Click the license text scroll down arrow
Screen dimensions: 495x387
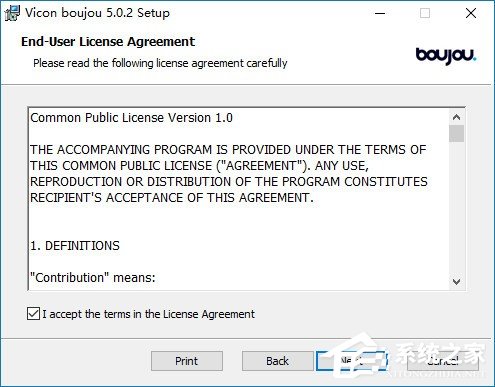click(x=456, y=282)
